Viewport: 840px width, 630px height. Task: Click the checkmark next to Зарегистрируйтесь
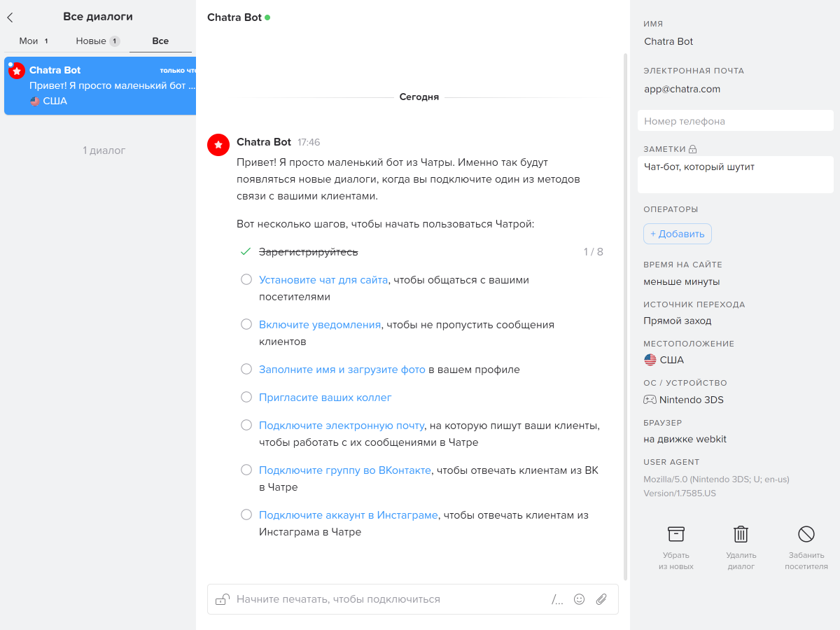tap(246, 251)
